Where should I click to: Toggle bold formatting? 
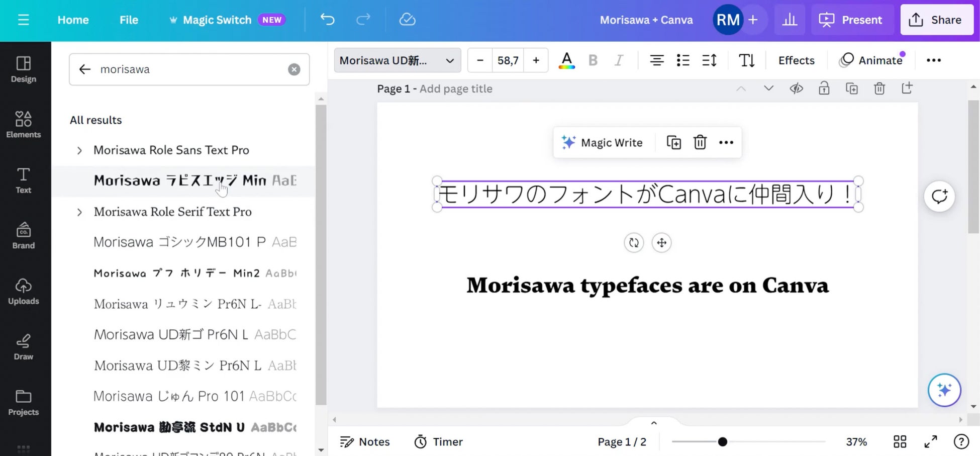593,60
